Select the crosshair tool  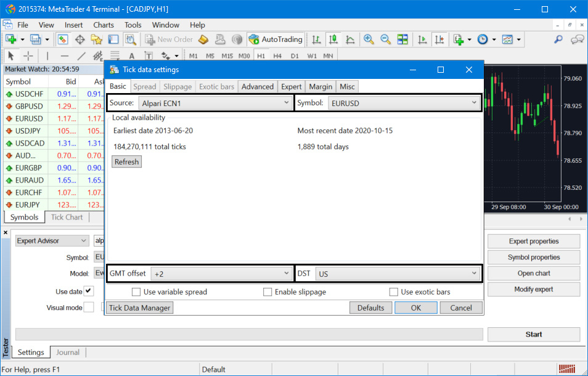28,56
